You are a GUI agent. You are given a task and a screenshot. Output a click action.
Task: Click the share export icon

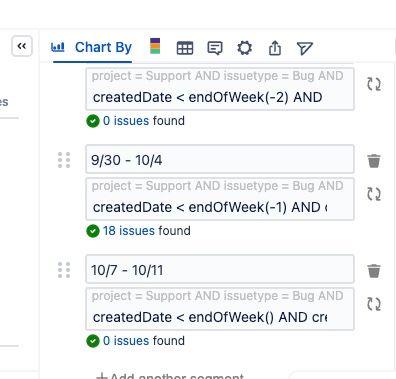(x=275, y=48)
